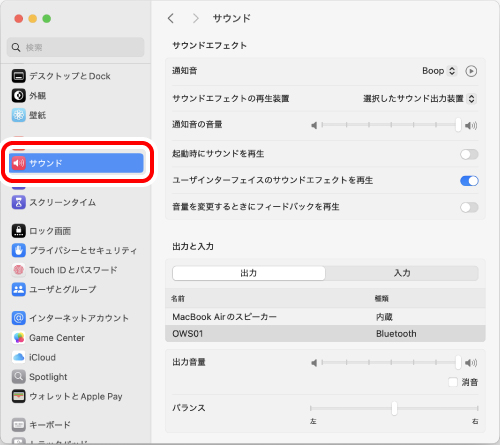Toggle 音量を変更するときにフィードバックを再生 switch

[x=469, y=207]
